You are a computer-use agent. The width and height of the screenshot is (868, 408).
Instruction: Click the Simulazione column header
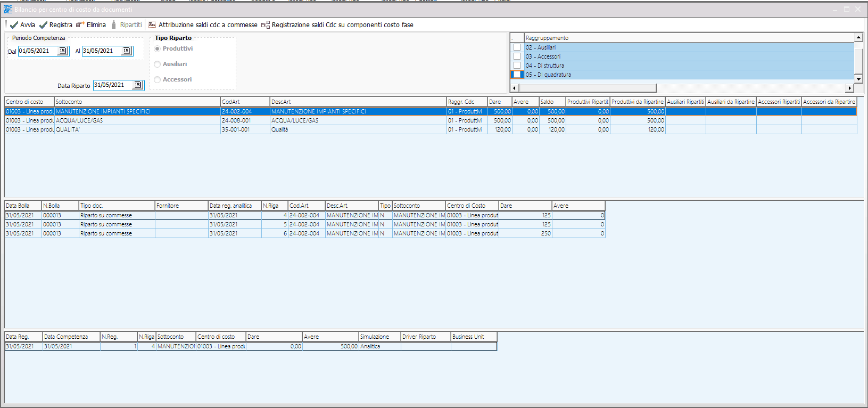(380, 337)
